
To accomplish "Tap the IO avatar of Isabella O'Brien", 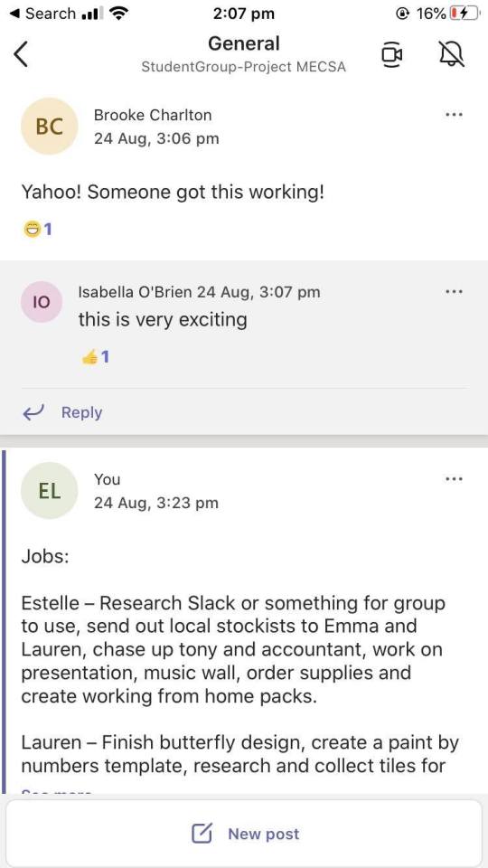I will pos(42,302).
